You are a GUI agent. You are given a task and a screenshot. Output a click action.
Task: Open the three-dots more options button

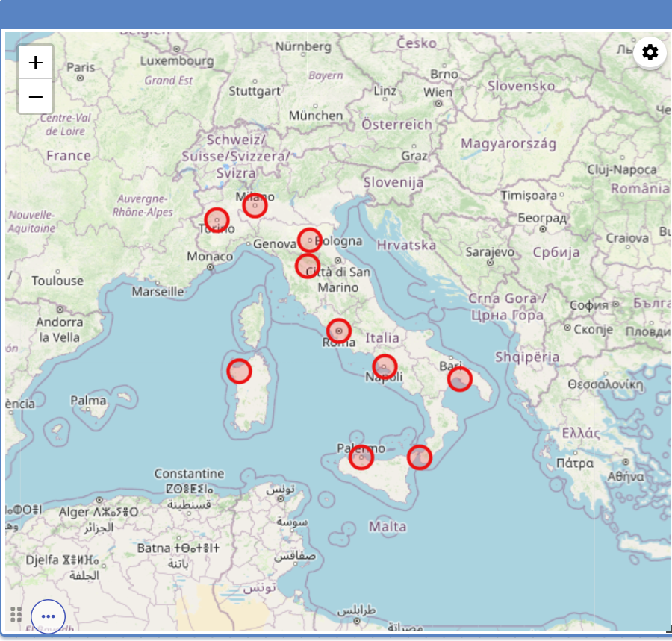[x=48, y=616]
